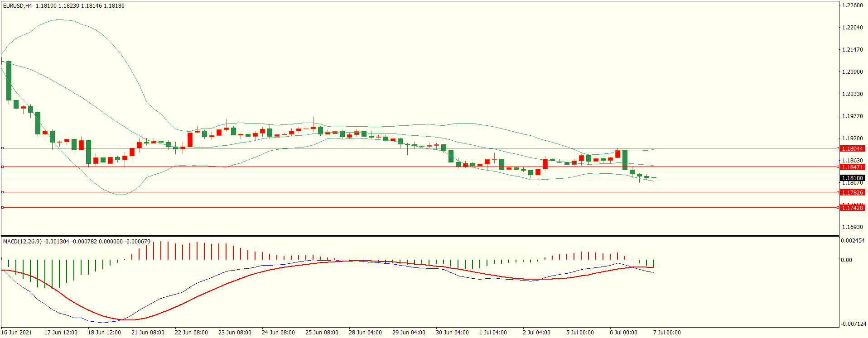This screenshot has height=338, width=868.
Task: Click the 1.20900 price scale label
Action: (852, 72)
